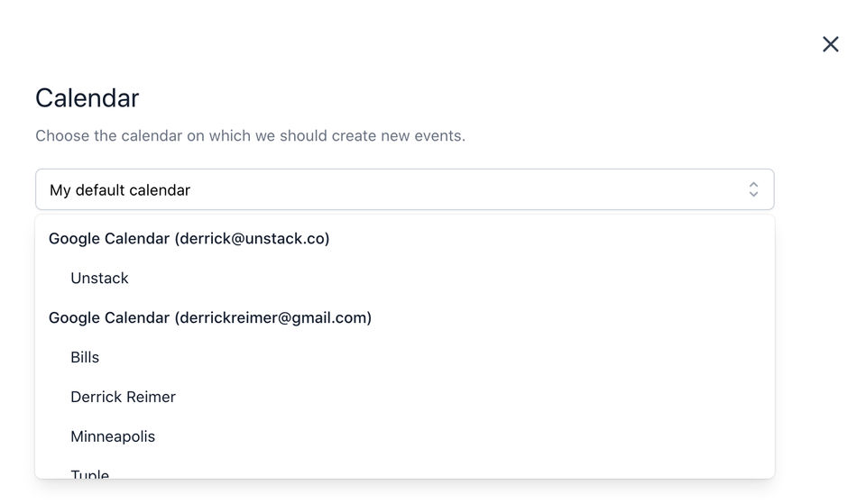
Task: Click the Tuple entry at the list bottom
Action: 90,472
